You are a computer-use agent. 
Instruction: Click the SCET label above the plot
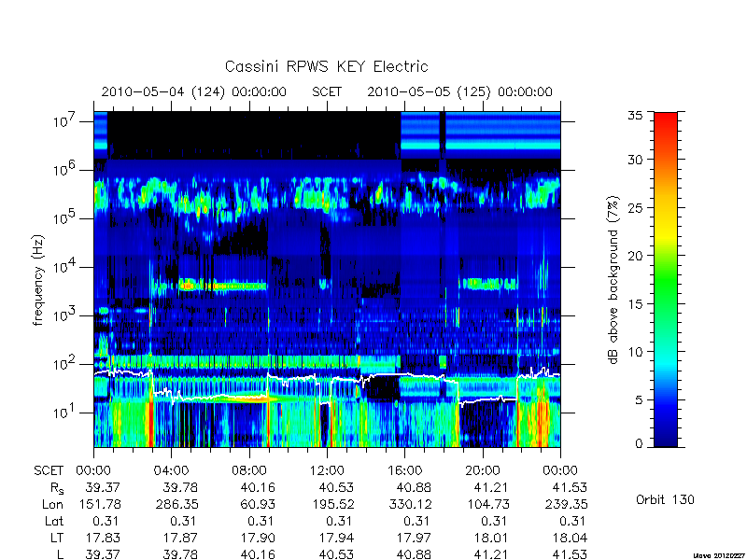pos(327,91)
